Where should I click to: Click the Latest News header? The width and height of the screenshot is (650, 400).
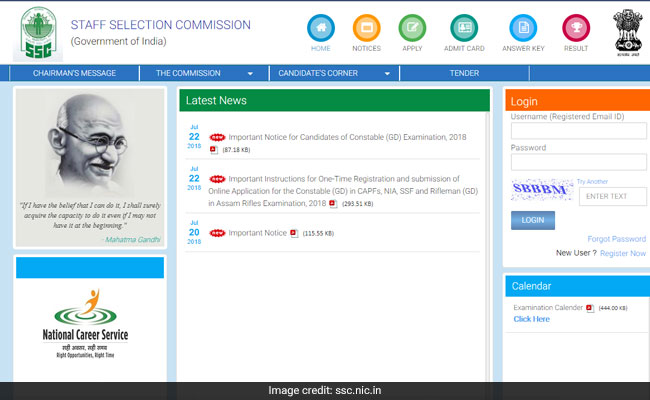click(x=335, y=100)
